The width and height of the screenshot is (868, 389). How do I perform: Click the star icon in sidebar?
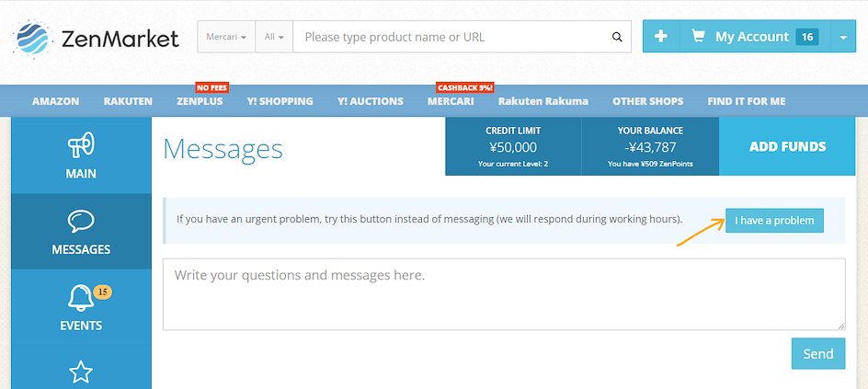point(81,372)
